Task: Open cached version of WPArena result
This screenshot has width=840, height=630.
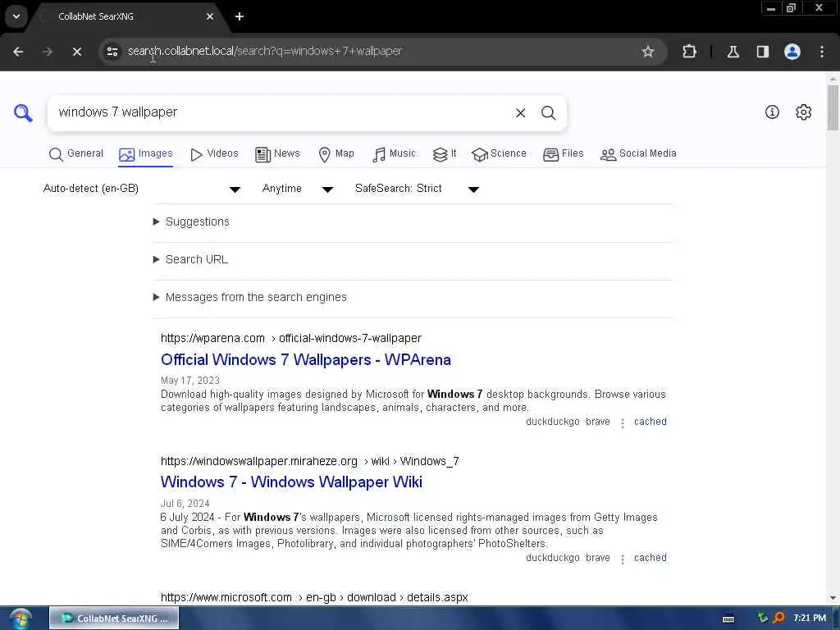Action: 650,422
